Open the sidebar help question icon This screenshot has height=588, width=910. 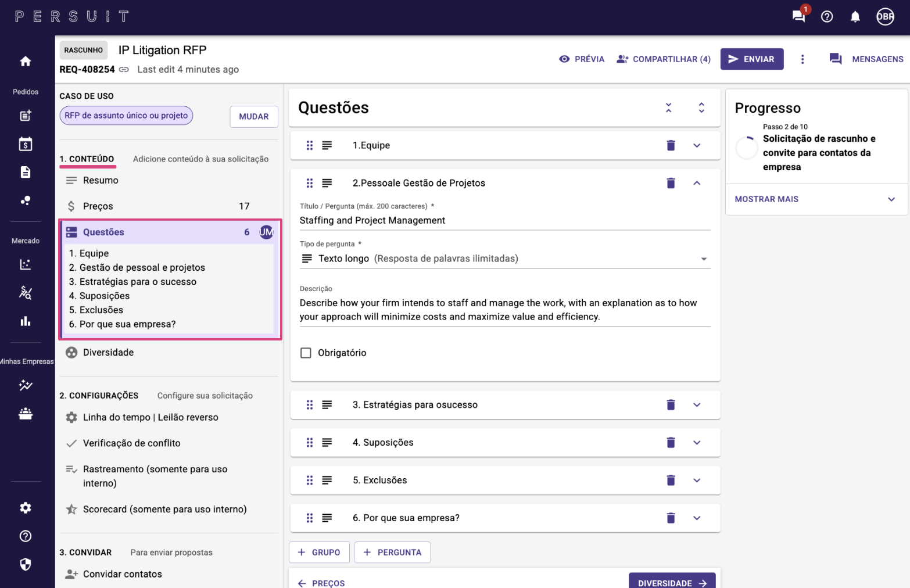26,536
